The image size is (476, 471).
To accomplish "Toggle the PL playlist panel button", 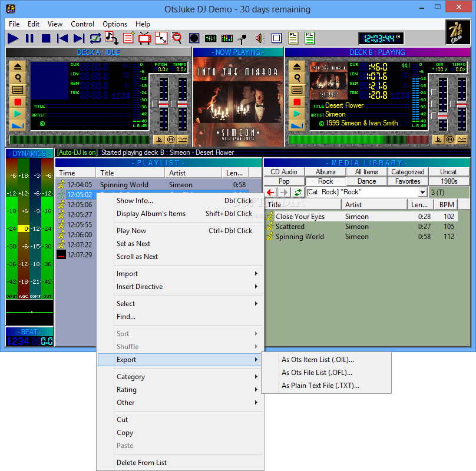I will click(293, 39).
